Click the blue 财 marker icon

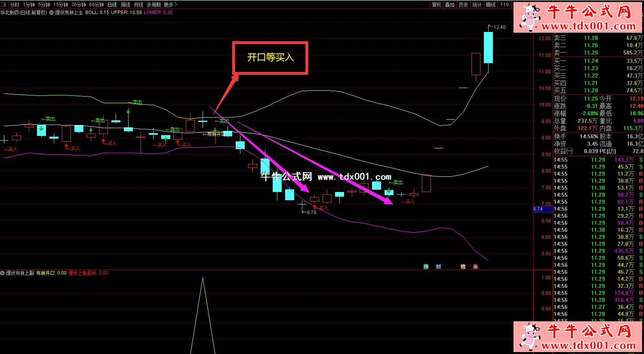click(x=438, y=267)
